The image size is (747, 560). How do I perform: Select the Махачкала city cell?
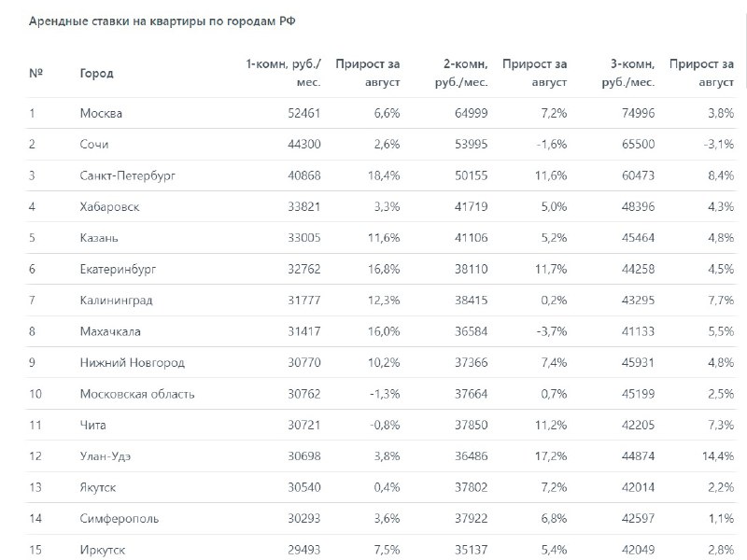coord(110,331)
